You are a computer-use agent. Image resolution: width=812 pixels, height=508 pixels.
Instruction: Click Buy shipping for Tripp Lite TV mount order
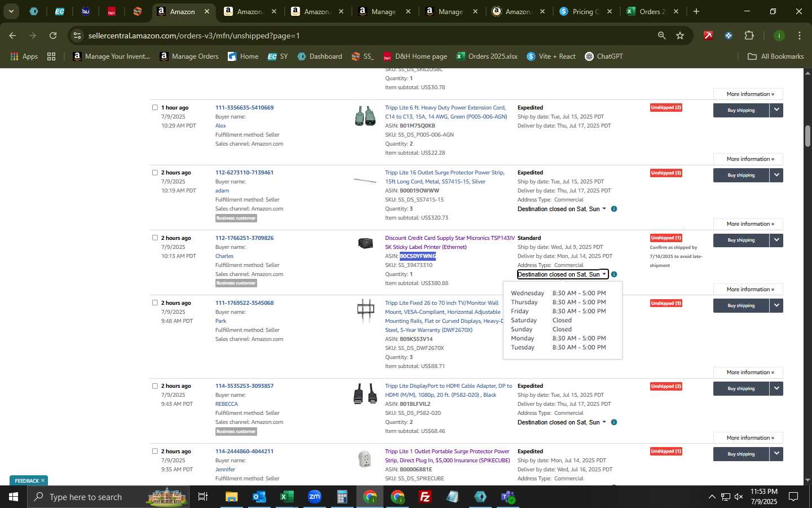741,305
